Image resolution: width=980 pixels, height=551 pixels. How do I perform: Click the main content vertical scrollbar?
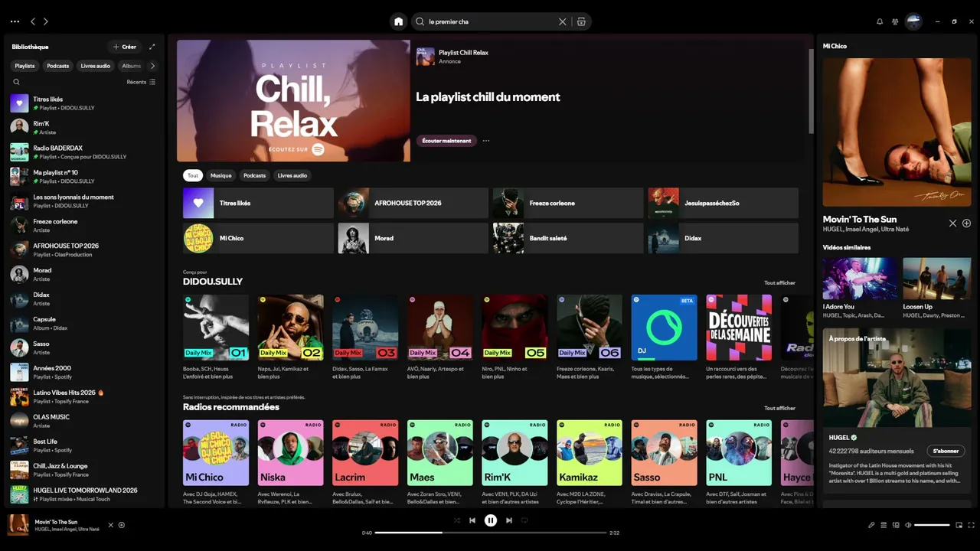tap(811, 92)
